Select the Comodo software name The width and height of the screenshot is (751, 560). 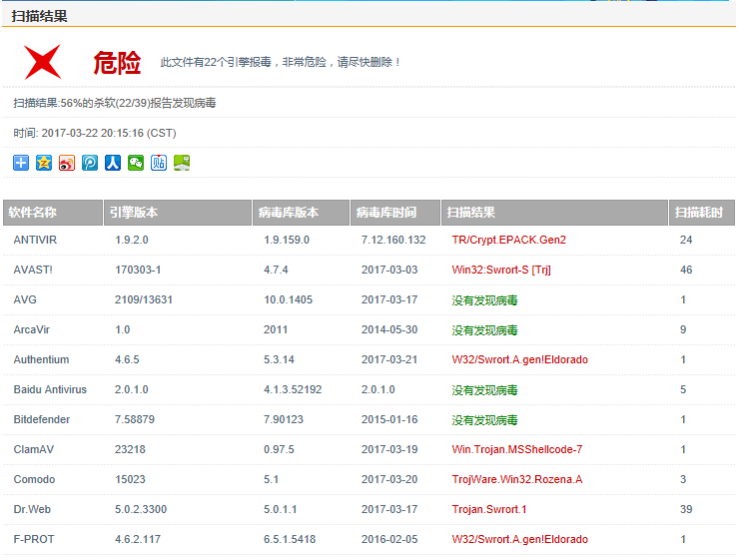34,479
